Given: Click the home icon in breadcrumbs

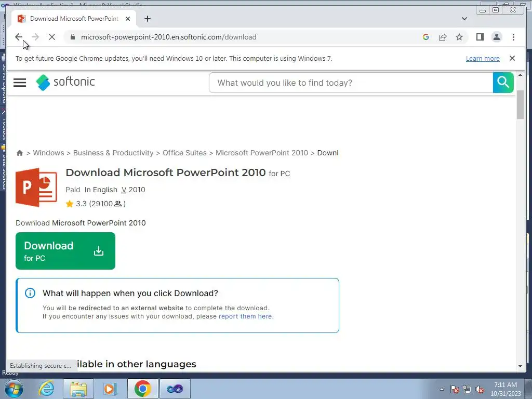Looking at the screenshot, I should pyautogui.click(x=20, y=153).
